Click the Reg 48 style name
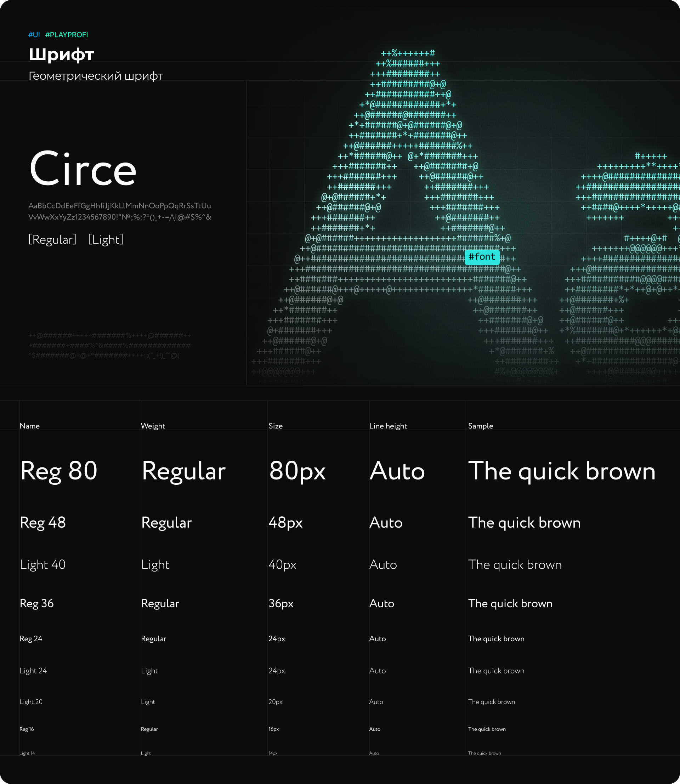680x784 pixels. point(43,523)
